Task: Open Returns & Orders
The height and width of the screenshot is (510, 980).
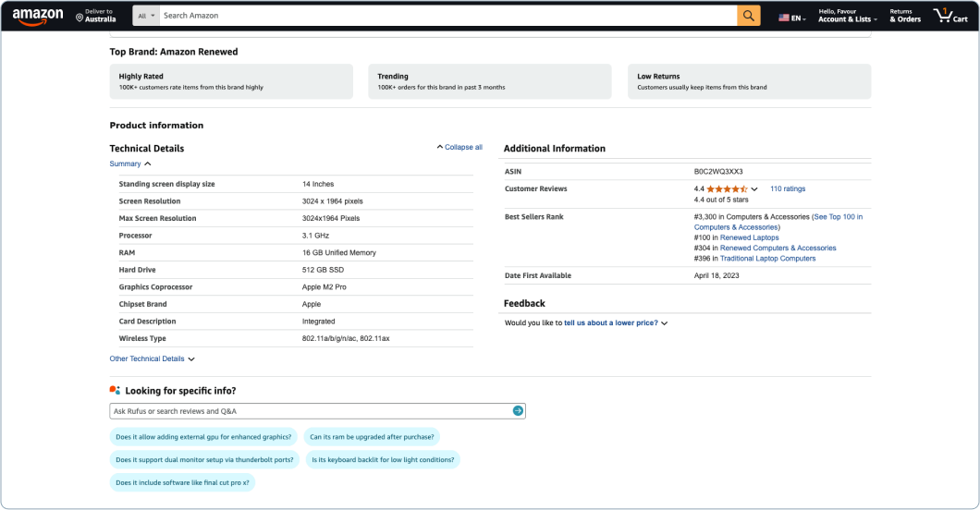Action: point(905,16)
